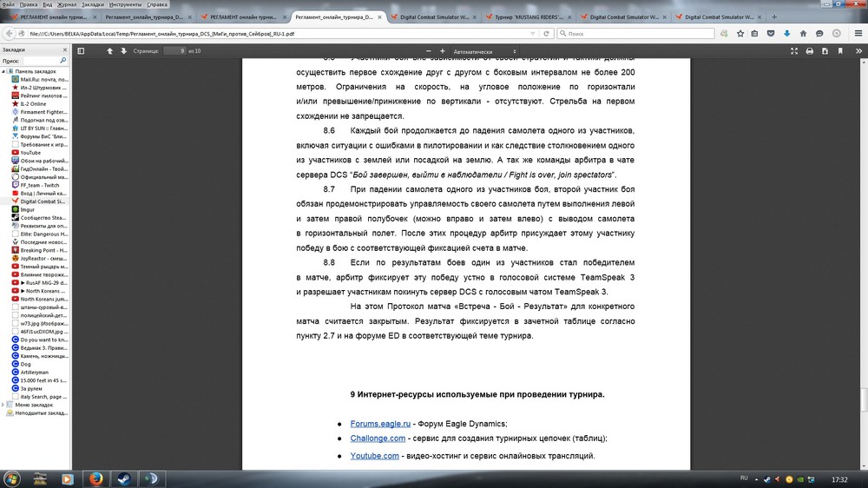The width and height of the screenshot is (868, 488).
Task: Open the downloads arrow icon
Action: pyautogui.click(x=786, y=34)
